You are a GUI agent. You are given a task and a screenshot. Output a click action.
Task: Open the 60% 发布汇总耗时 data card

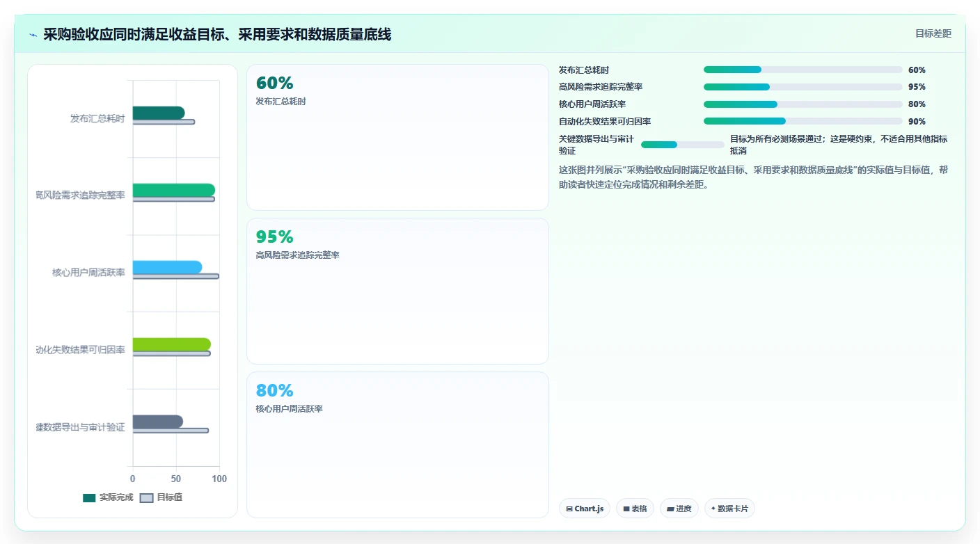(397, 138)
